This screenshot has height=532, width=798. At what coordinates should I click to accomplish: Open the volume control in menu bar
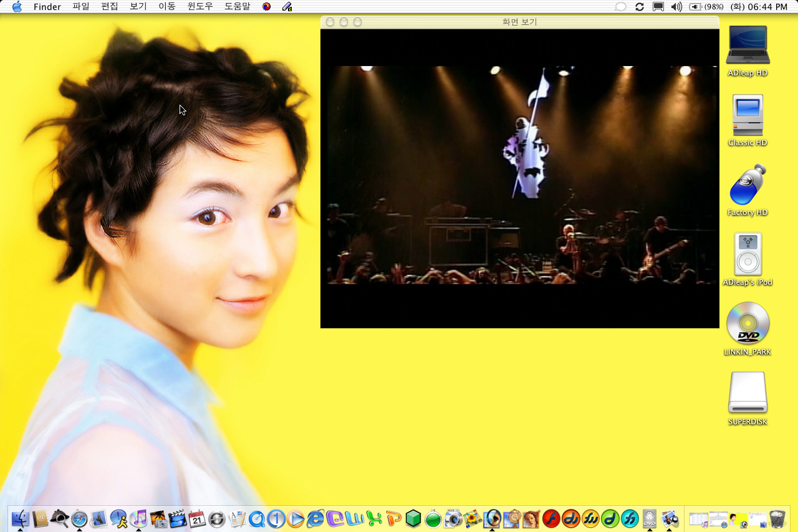(x=676, y=7)
